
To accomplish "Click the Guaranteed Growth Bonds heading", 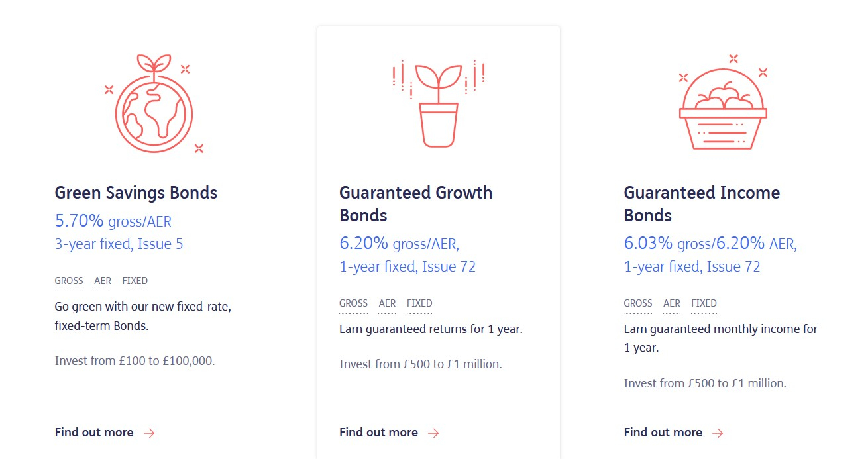I will click(x=415, y=204).
